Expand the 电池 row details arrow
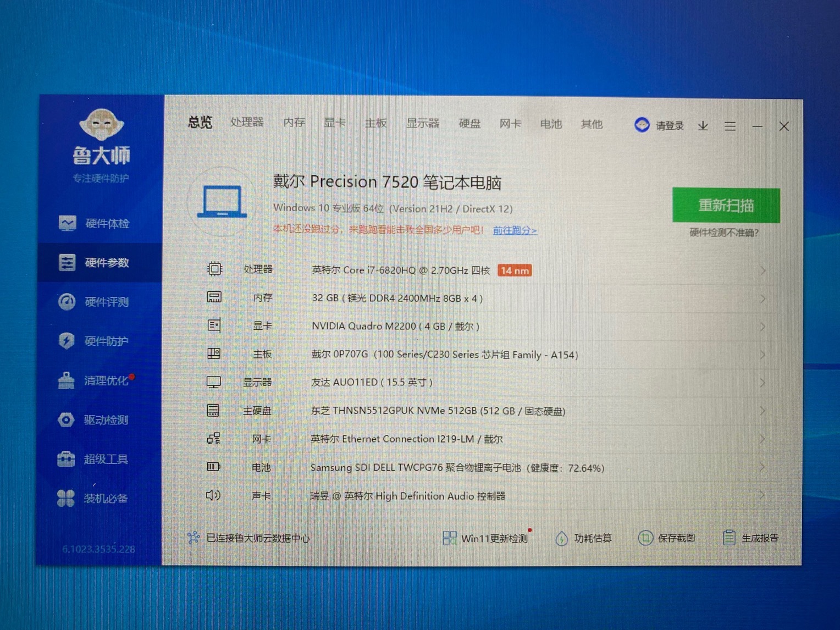The width and height of the screenshot is (840, 630). point(763,467)
